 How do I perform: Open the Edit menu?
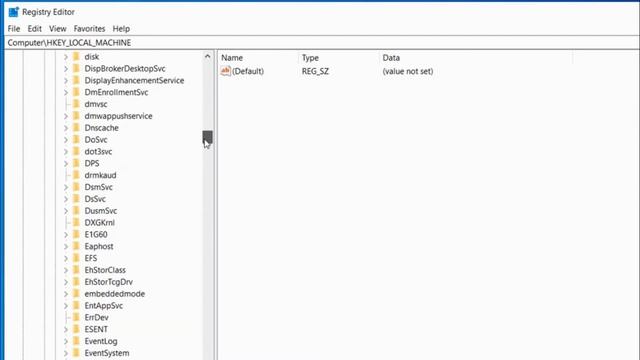[34, 29]
